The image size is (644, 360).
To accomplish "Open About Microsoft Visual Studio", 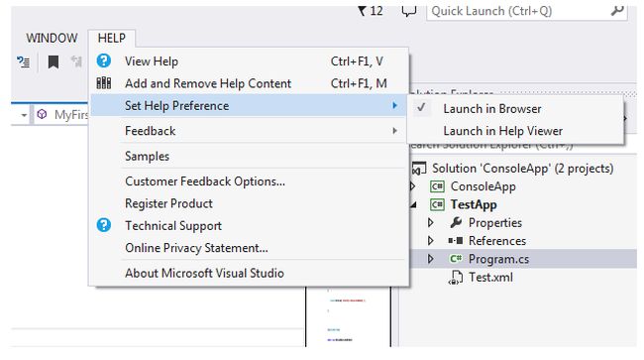I will [249, 273].
